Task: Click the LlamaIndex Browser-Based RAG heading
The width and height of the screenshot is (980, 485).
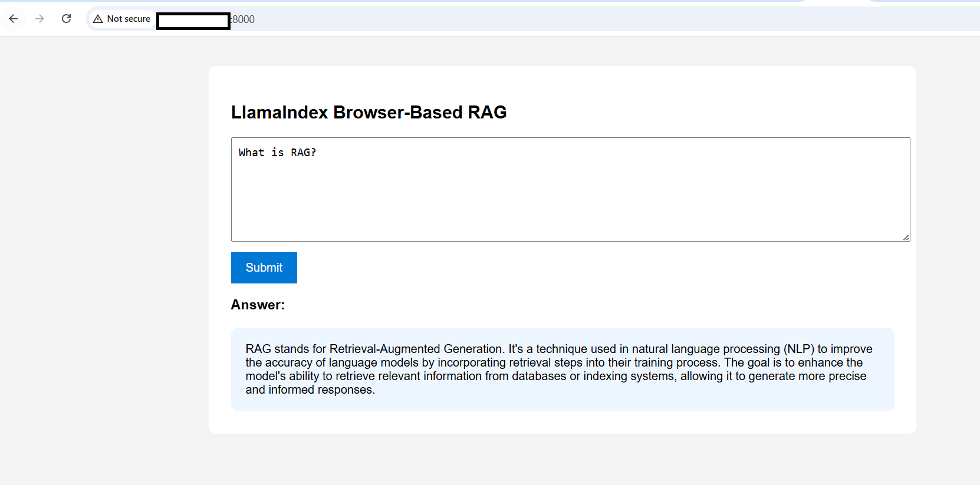Action: click(x=369, y=112)
